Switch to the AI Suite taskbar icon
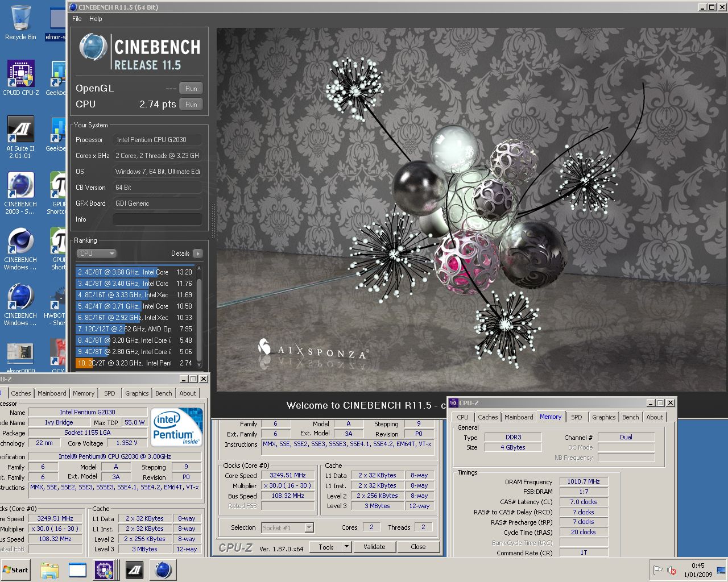 (x=135, y=570)
